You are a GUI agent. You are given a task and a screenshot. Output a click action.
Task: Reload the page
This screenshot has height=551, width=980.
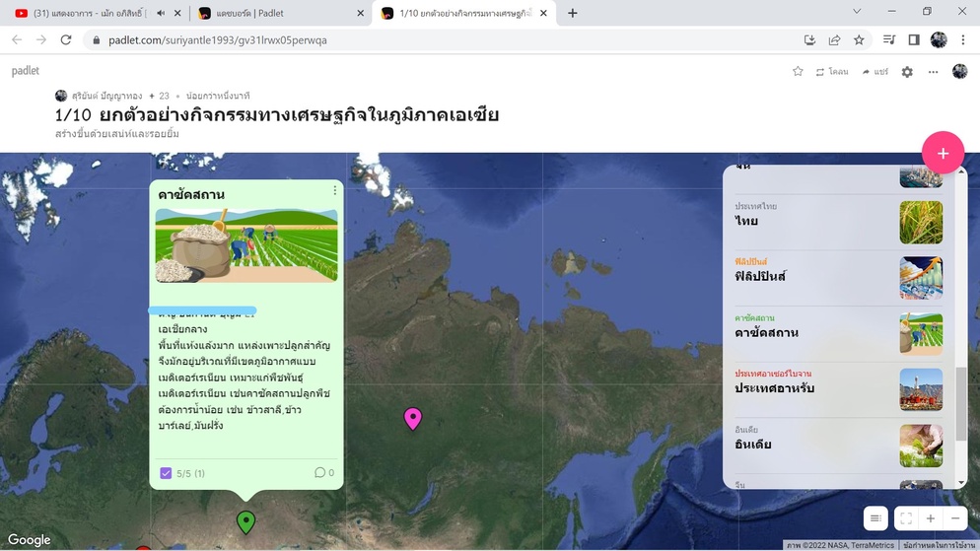(66, 40)
